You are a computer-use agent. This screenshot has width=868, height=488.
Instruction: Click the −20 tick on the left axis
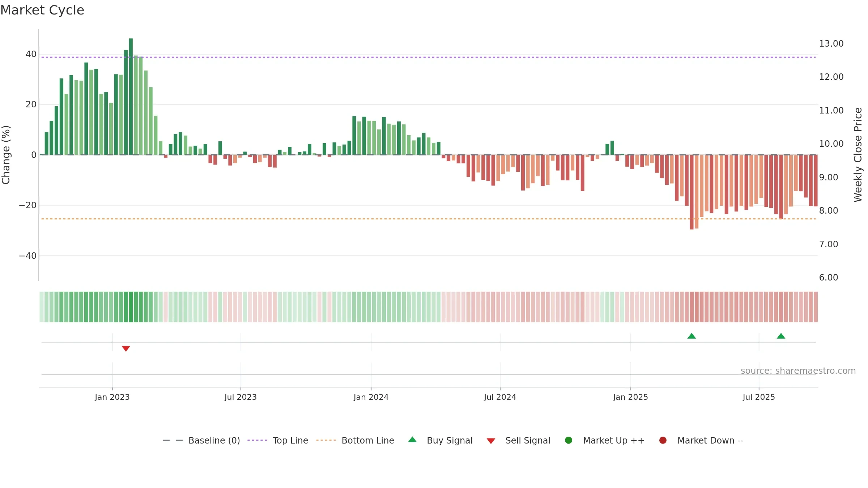tap(28, 205)
